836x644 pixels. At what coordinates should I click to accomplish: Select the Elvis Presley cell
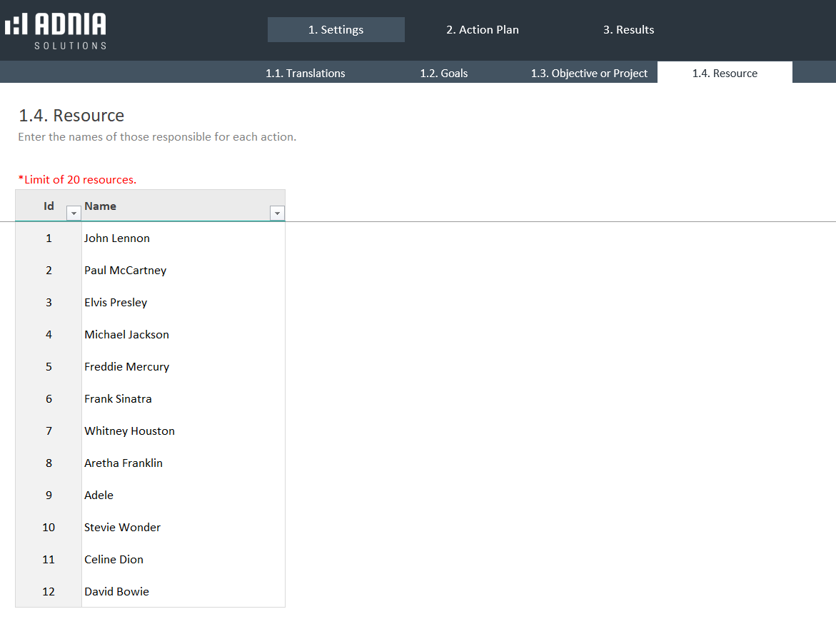pos(116,303)
